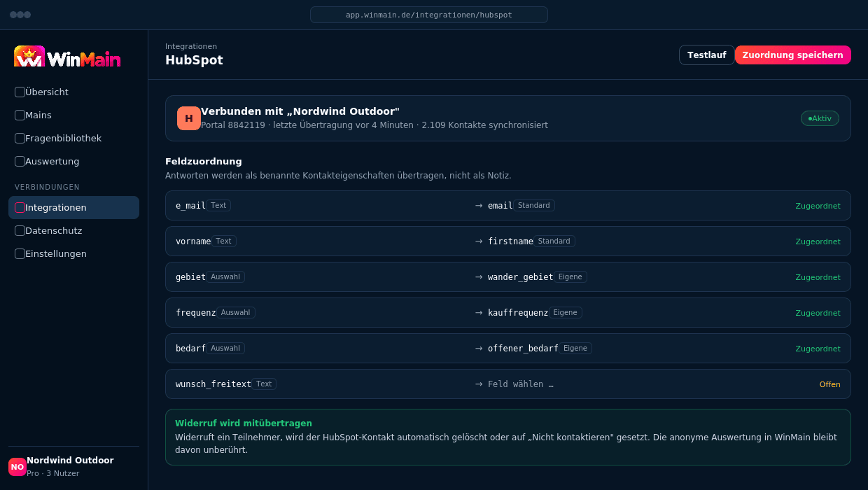This screenshot has width=868, height=490.
Task: Click the Übersicht sidebar icon
Action: coord(20,92)
